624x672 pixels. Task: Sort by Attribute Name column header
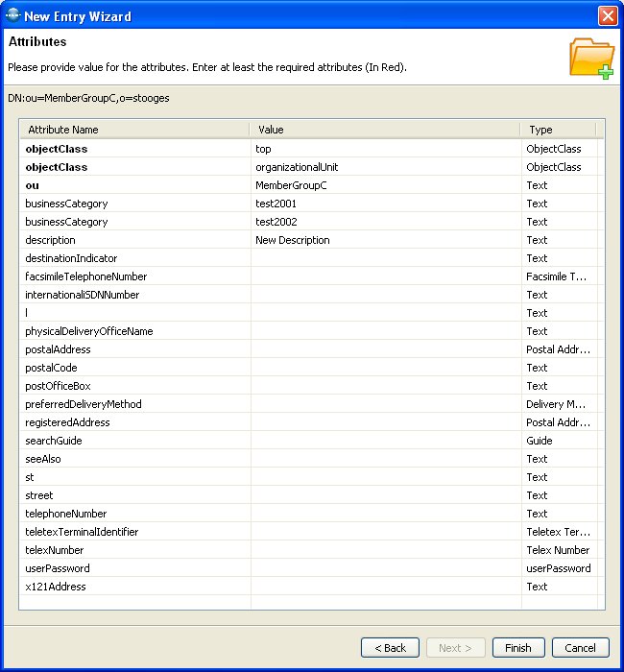pyautogui.click(x=133, y=130)
